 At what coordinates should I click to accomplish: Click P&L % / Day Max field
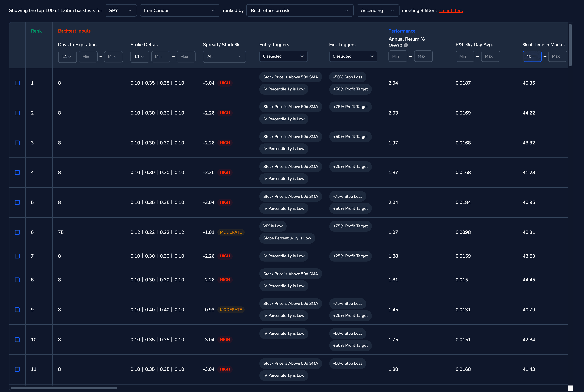coord(490,56)
